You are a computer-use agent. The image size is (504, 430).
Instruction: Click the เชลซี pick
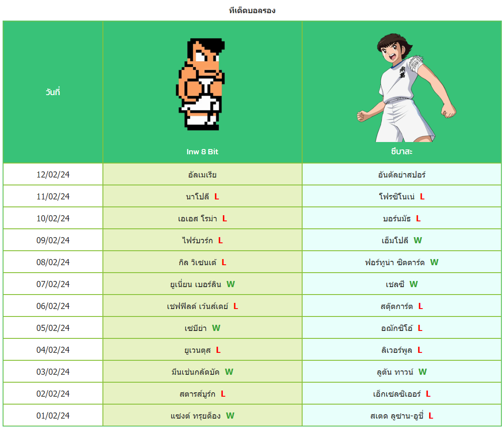coord(395,284)
